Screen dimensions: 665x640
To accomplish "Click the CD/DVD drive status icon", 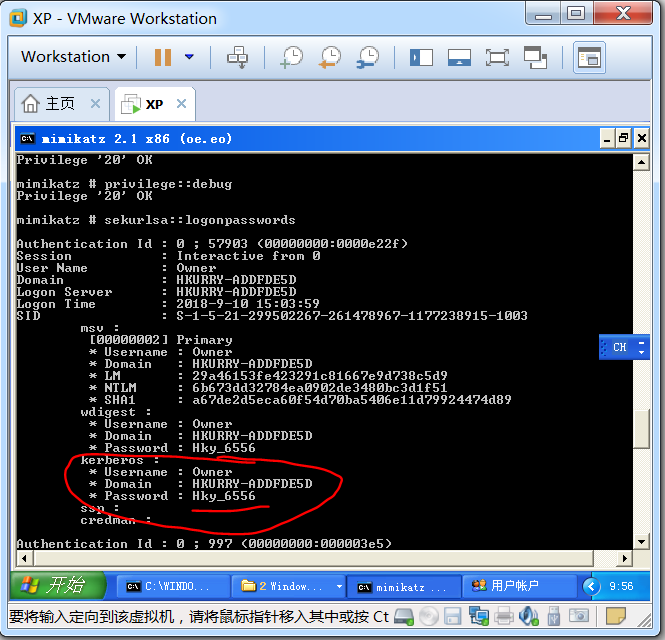I will tap(429, 617).
